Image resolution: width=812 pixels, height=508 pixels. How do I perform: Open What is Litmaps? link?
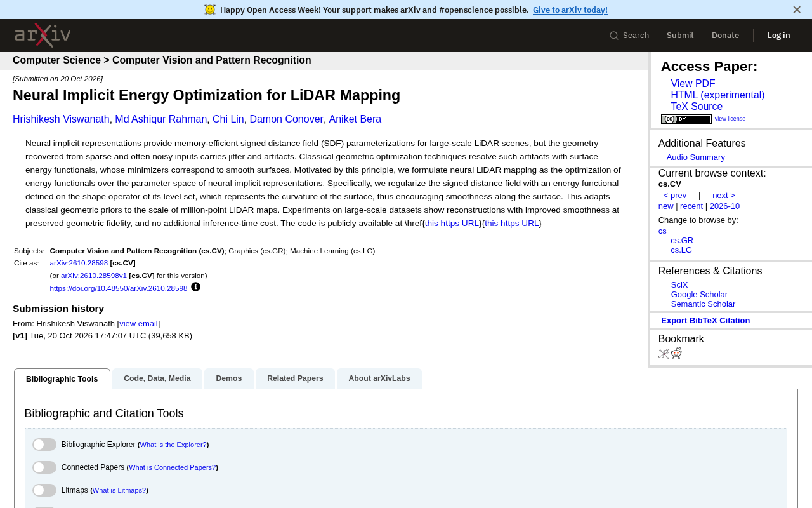(x=119, y=490)
